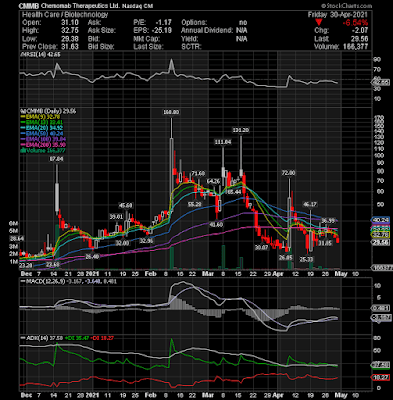393x400 pixels.
Task: Click the Chg value -2.07
Action: point(359,30)
